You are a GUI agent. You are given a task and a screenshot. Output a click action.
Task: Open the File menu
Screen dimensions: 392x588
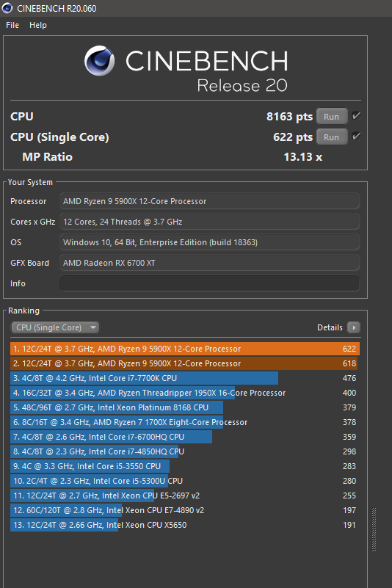click(x=12, y=25)
